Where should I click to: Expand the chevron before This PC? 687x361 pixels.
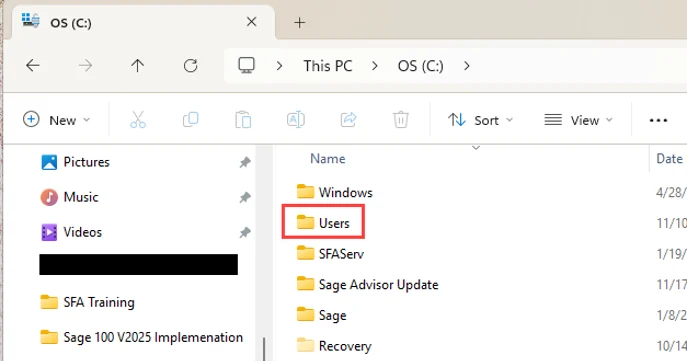279,66
